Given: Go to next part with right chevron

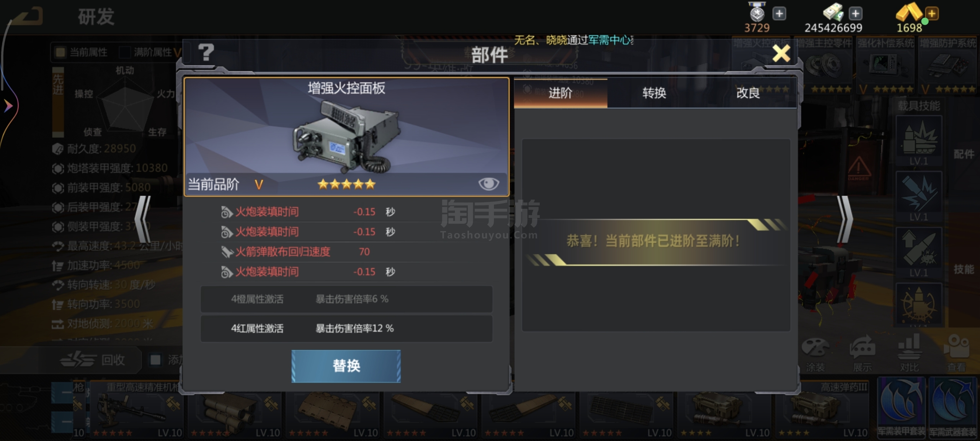Looking at the screenshot, I should [845, 219].
